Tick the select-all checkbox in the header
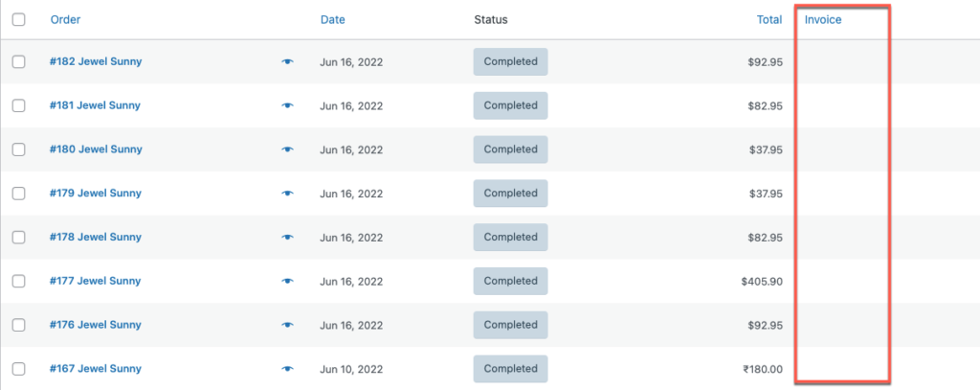Viewport: 980px width, 390px height. click(18, 19)
